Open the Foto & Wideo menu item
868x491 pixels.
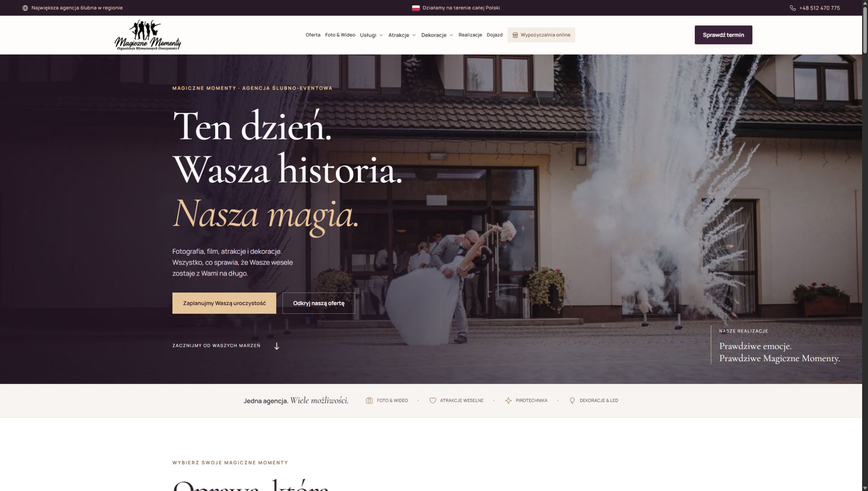340,35
